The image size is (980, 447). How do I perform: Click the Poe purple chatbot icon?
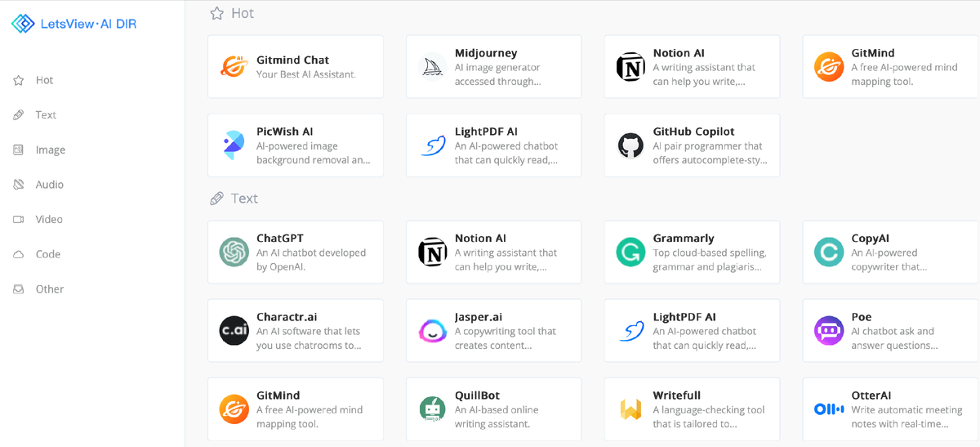pyautogui.click(x=829, y=331)
